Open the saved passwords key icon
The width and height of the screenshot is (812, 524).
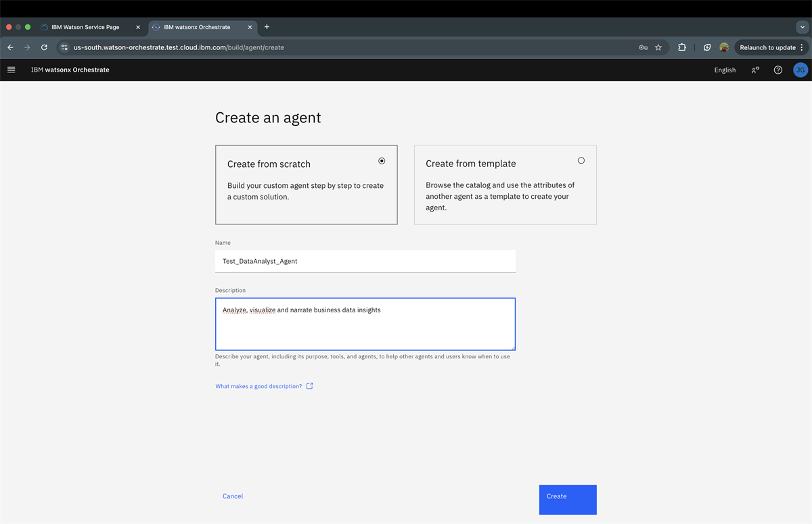coord(643,47)
